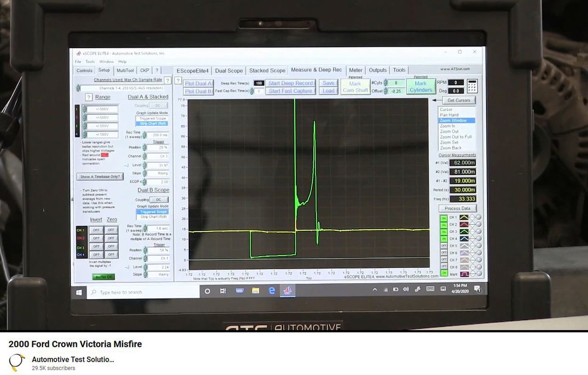Image resolution: width=588 pixels, height=375 pixels.
Task: Turn off CH 1 display toggle
Action: 444,218
